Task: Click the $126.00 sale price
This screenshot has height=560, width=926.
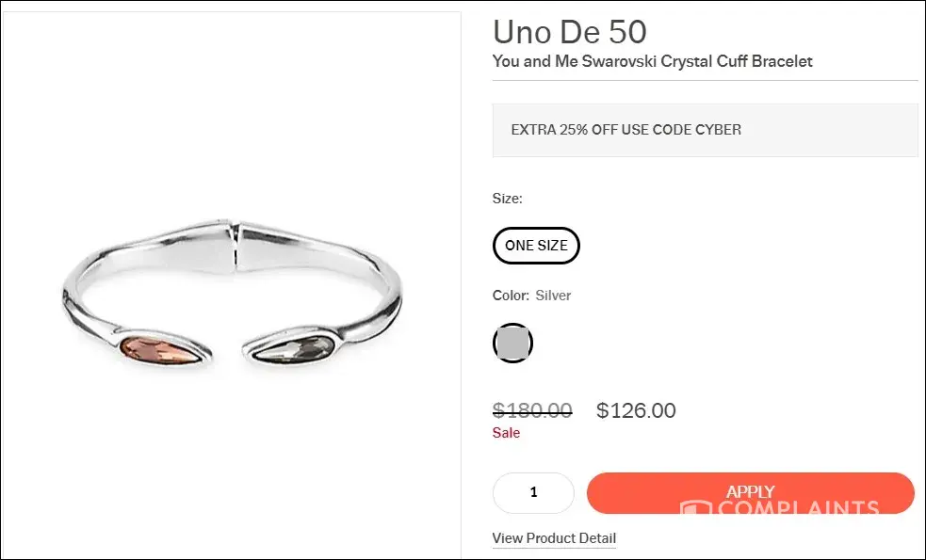Action: pos(636,410)
